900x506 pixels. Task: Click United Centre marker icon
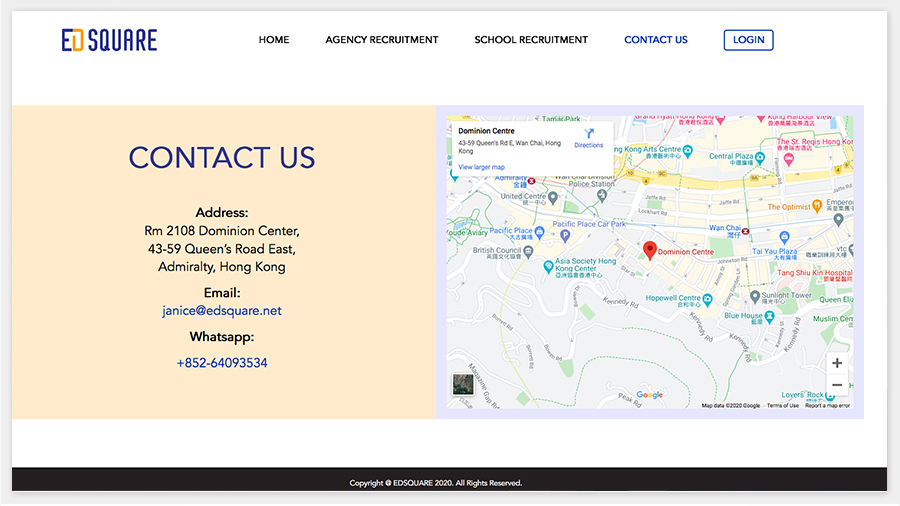point(553,198)
